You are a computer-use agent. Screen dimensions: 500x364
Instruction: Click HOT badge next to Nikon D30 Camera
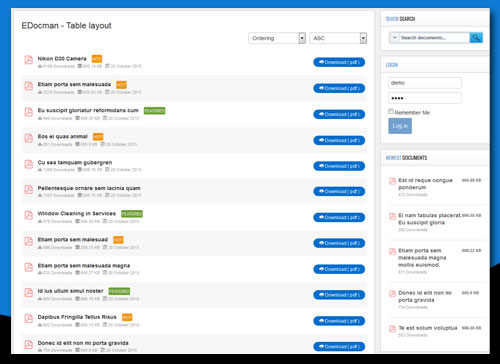pos(97,59)
